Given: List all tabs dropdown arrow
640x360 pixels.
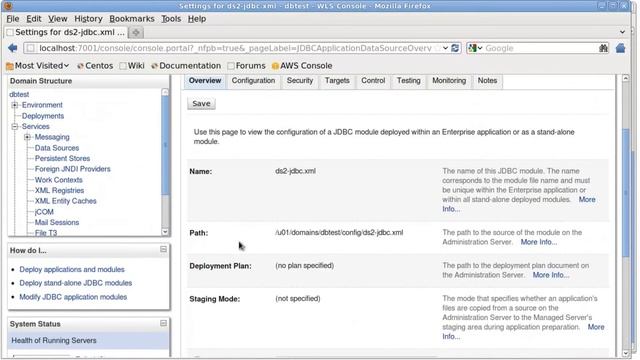Looking at the screenshot, I should coord(622,32).
